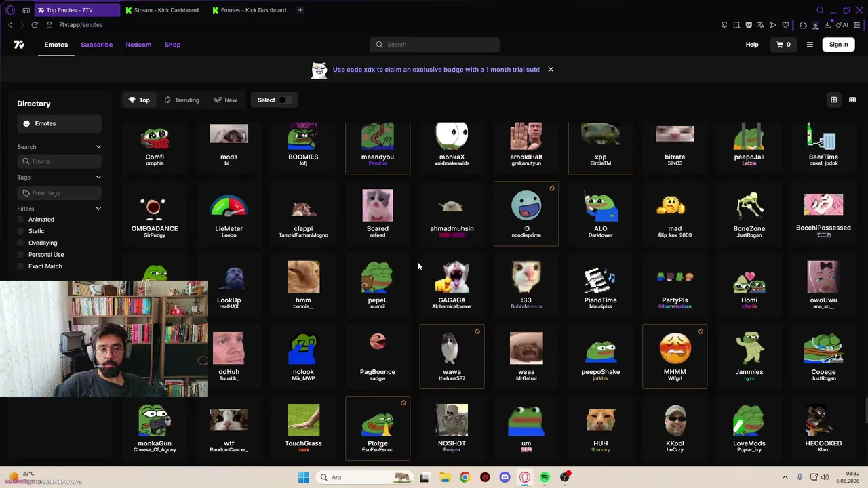
Task: Go back with browser back arrow
Action: (10, 25)
